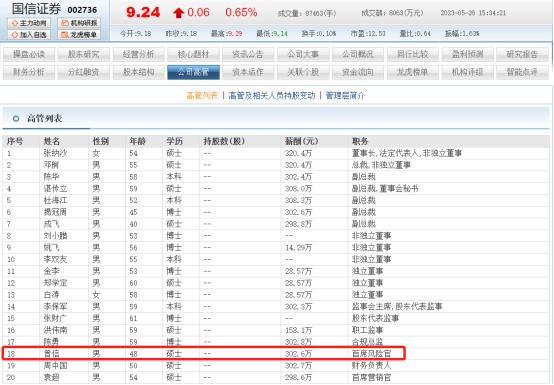Go to the 关联个股 tab

tap(303, 72)
